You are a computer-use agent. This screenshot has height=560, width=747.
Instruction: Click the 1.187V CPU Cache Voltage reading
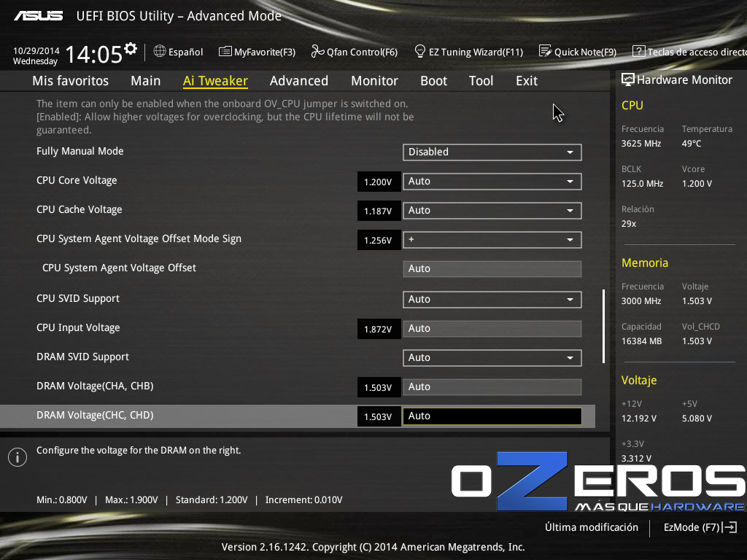point(379,211)
